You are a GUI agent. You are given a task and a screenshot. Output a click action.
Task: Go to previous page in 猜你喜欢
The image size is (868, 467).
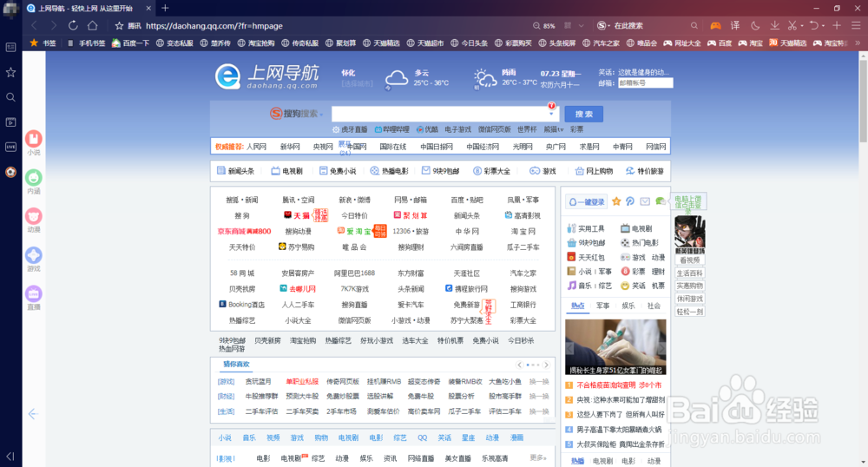519,365
